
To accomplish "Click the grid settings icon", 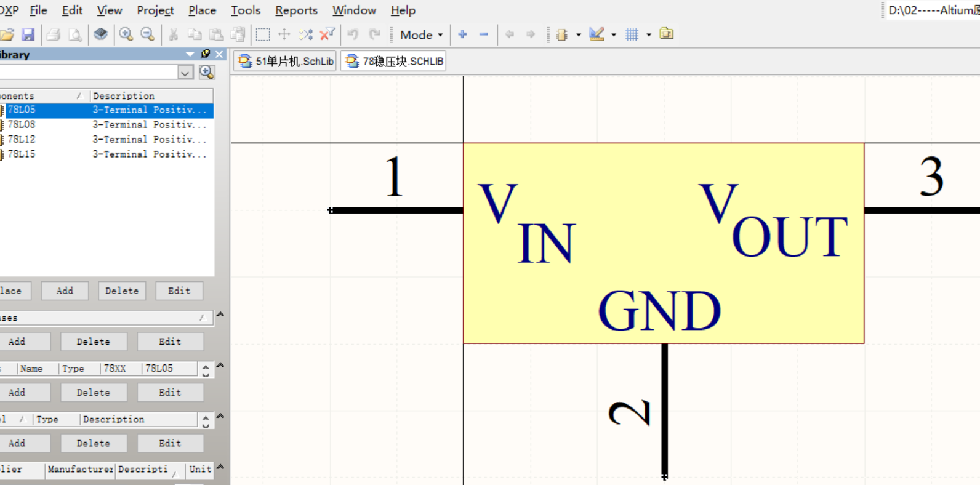I will (x=632, y=34).
